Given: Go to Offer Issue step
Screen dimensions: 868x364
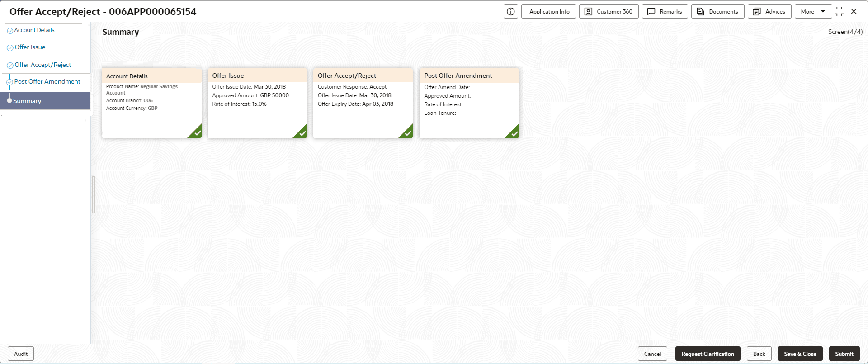Looking at the screenshot, I should coord(30,47).
